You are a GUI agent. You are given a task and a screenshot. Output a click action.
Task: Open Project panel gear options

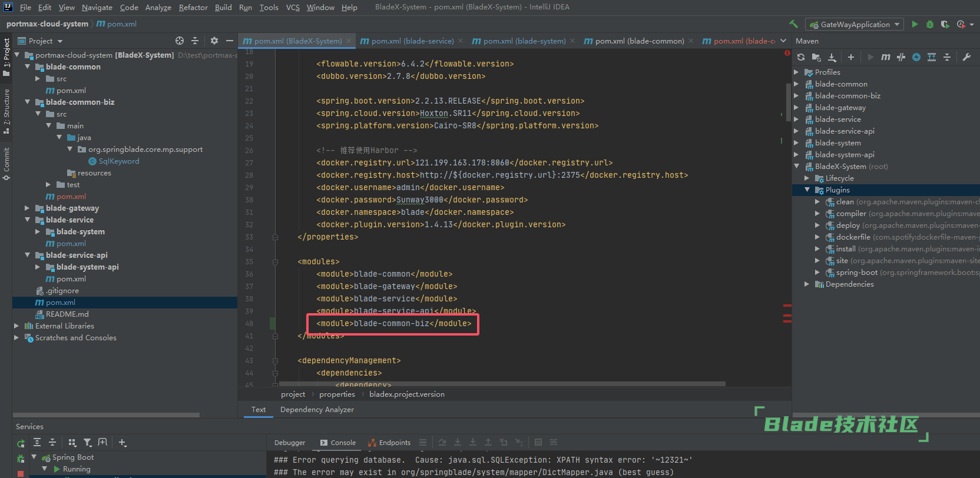[x=214, y=41]
